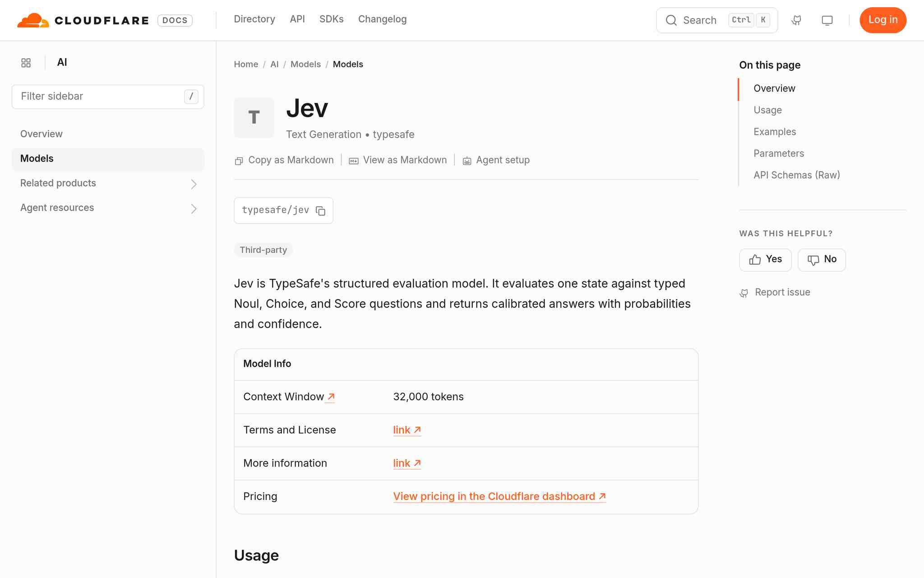Jump to Usage in On this page
Screen dimensions: 924x578
(767, 110)
